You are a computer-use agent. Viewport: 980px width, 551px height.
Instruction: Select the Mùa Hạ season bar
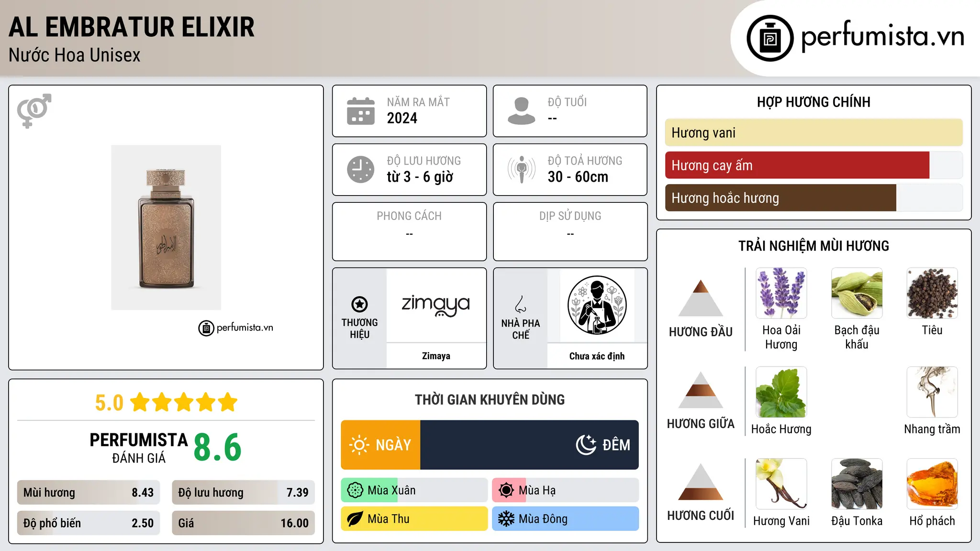[x=566, y=490]
